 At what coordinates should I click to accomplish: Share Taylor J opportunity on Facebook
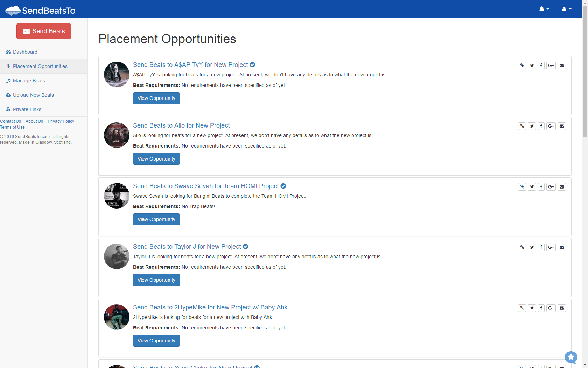[541, 247]
